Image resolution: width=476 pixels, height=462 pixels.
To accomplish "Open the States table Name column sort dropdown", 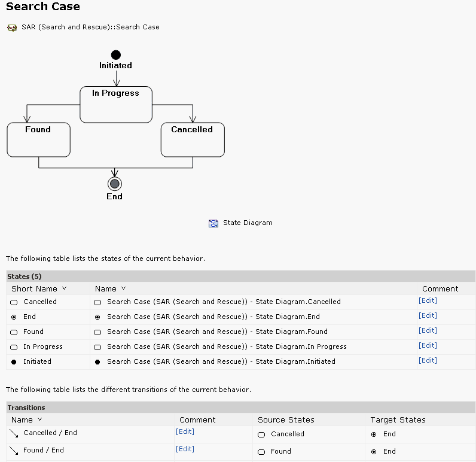I will [123, 288].
